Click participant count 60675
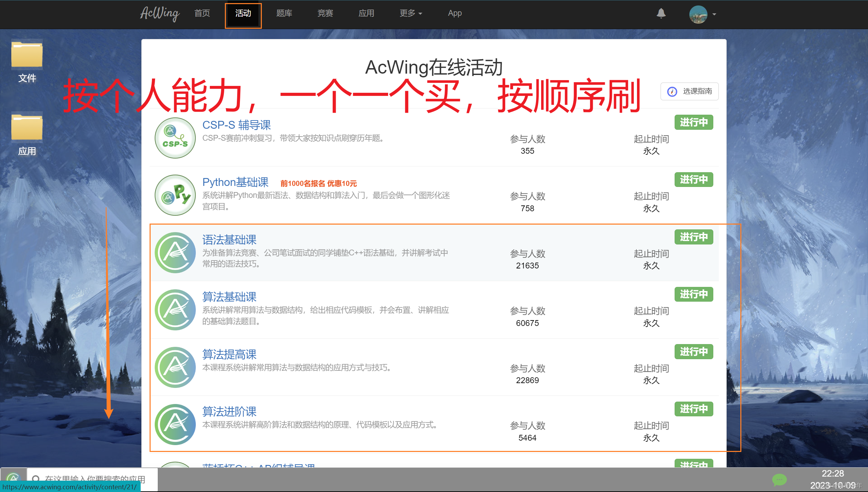The image size is (868, 492). click(527, 323)
